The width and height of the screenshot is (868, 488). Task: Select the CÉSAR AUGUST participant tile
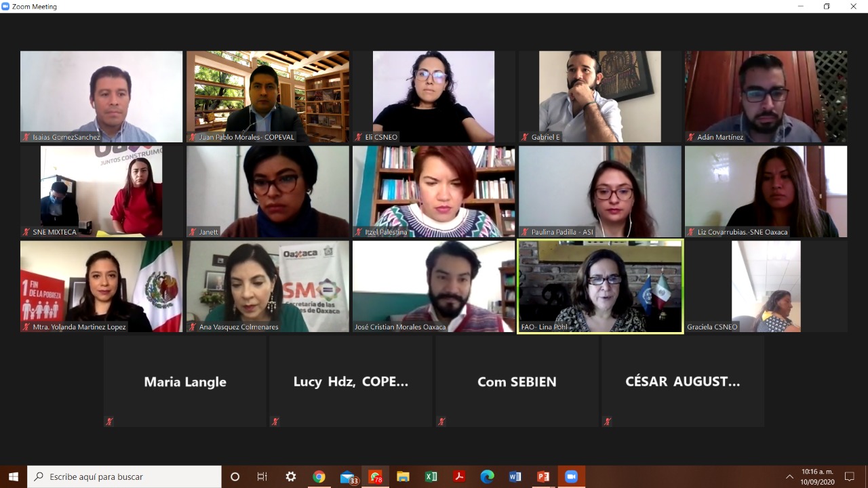pos(683,382)
